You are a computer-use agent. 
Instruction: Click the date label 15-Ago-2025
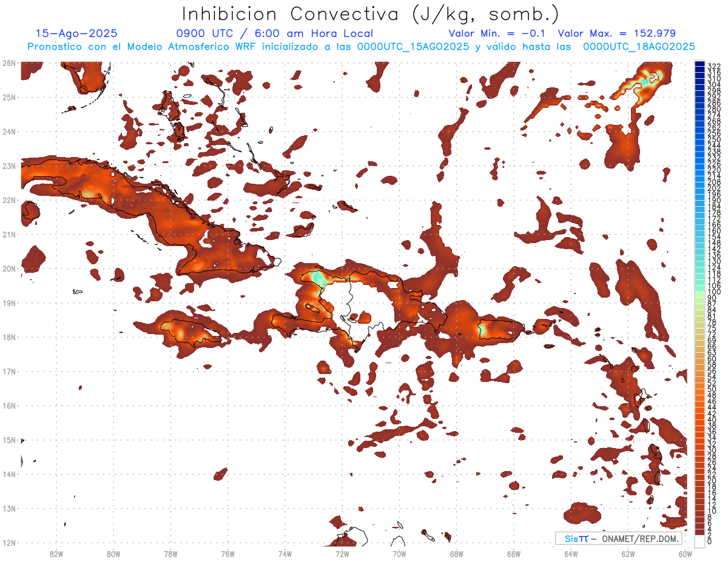(76, 33)
